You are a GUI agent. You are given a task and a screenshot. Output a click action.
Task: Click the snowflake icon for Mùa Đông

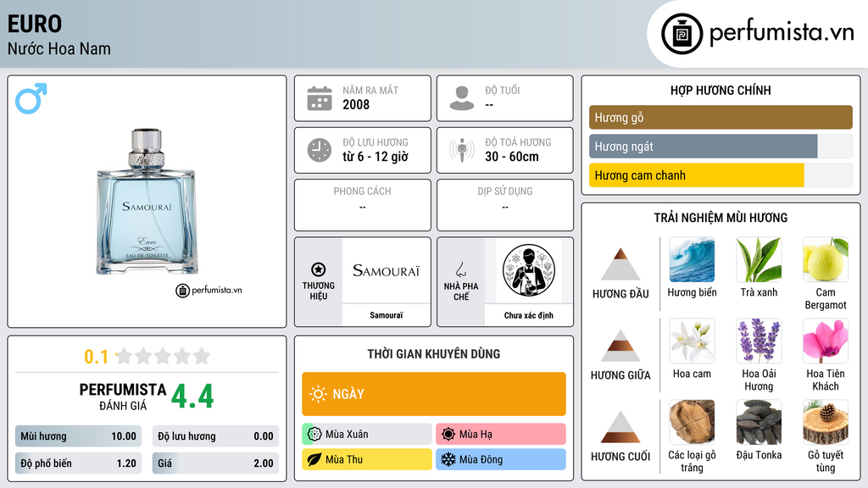click(x=448, y=459)
